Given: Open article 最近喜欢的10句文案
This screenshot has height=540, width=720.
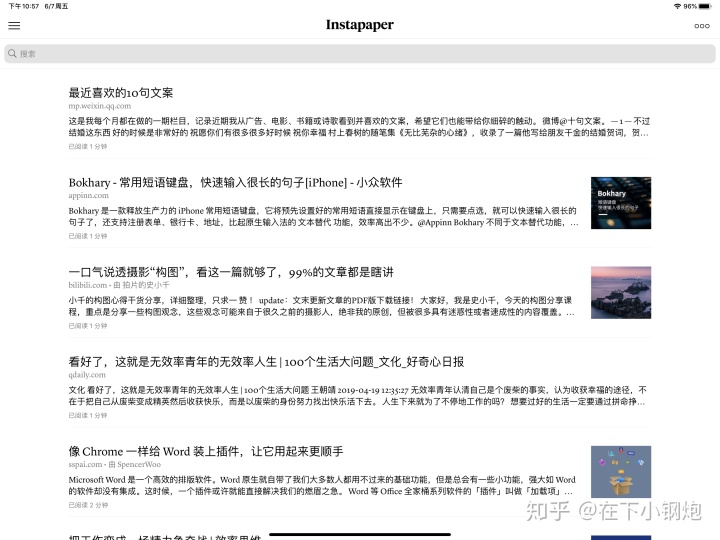Looking at the screenshot, I should (x=121, y=93).
